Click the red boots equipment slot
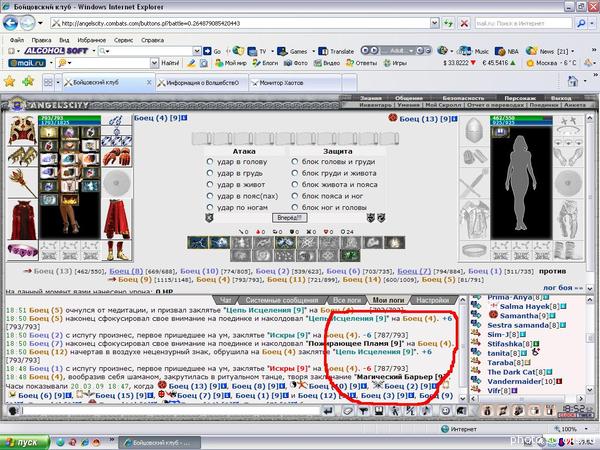Viewport: 600px width, 450px height. (117, 250)
